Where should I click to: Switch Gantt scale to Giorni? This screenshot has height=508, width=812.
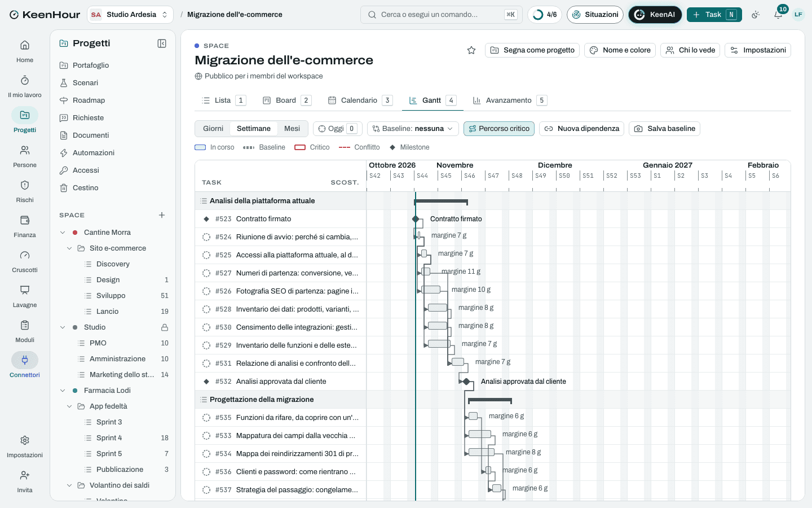(x=213, y=129)
